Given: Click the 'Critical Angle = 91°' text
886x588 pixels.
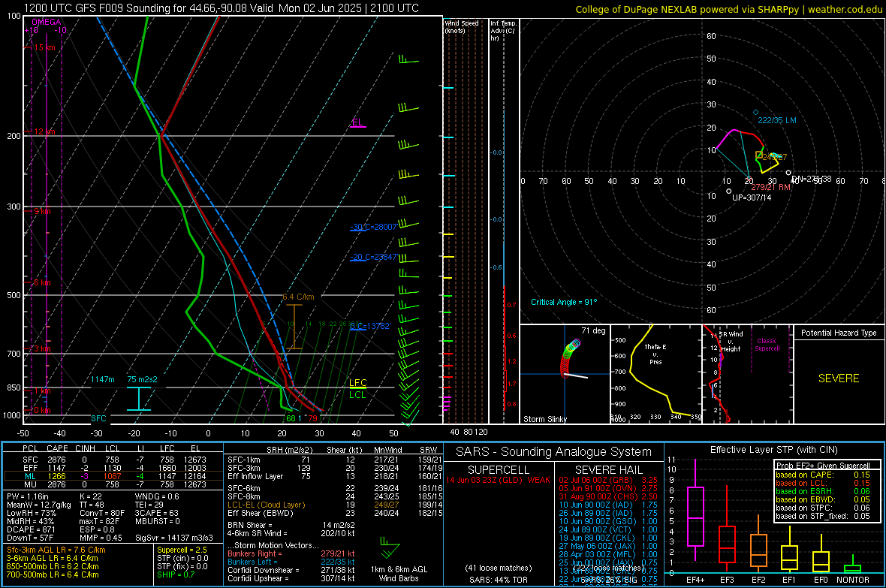Looking at the screenshot, I should click(564, 302).
